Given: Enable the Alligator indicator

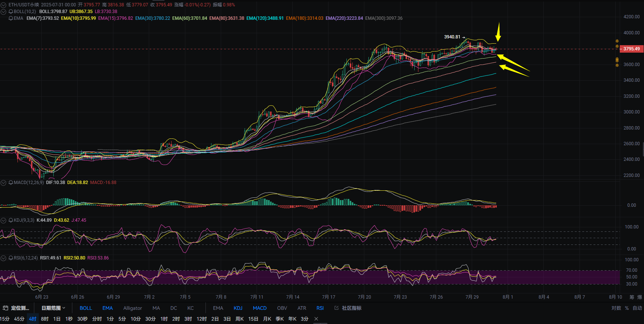Looking at the screenshot, I should (x=133, y=308).
